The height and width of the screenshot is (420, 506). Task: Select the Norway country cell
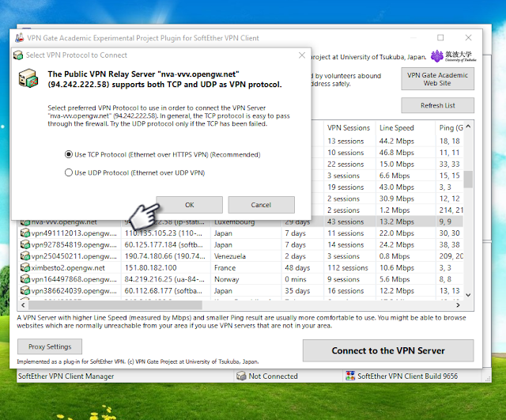pyautogui.click(x=227, y=279)
